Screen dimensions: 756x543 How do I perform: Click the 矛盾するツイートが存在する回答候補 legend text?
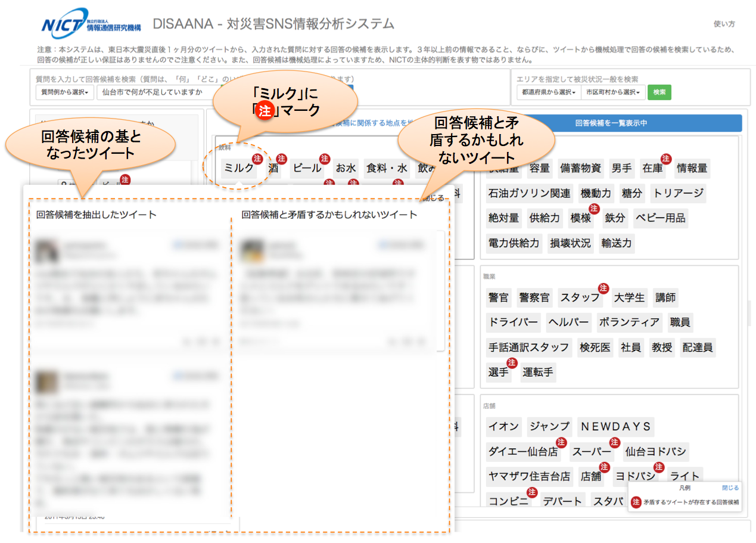coord(692,502)
